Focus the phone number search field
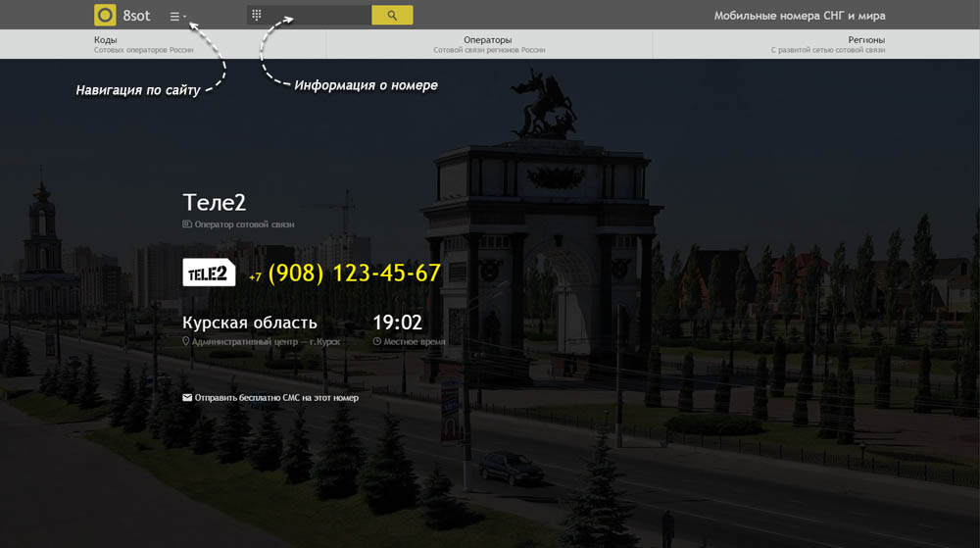The image size is (980, 548). click(x=309, y=15)
